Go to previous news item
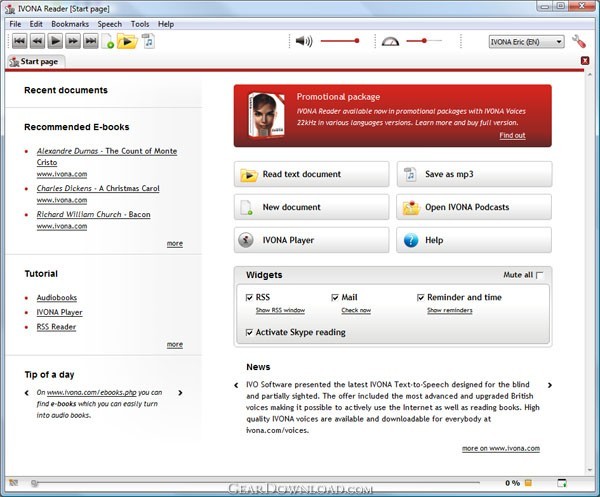 [x=236, y=385]
